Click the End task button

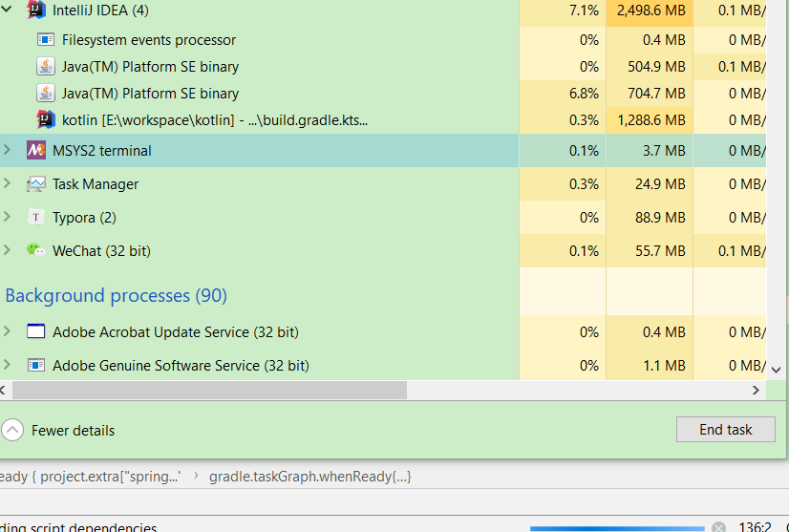click(x=726, y=429)
